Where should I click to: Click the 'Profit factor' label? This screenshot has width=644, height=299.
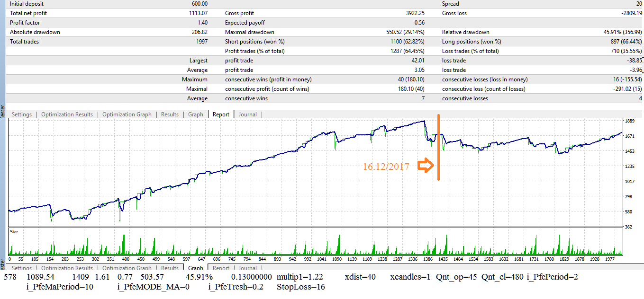pyautogui.click(x=25, y=23)
